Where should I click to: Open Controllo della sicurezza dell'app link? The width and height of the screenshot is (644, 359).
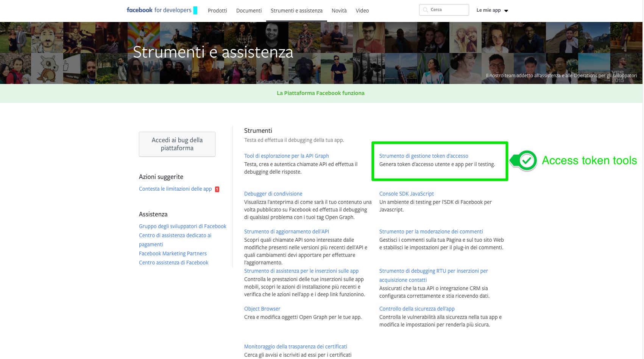(417, 309)
